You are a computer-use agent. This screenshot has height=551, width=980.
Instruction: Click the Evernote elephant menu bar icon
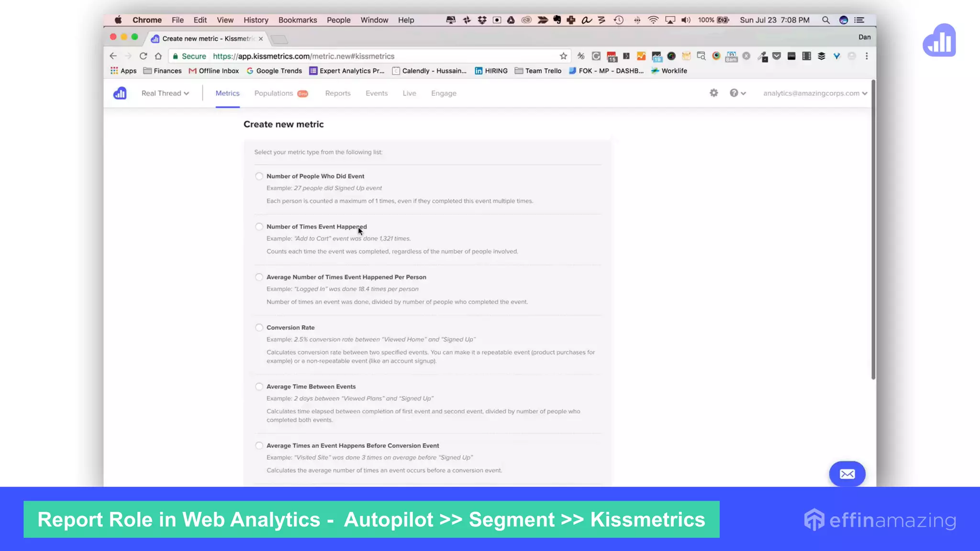557,20
